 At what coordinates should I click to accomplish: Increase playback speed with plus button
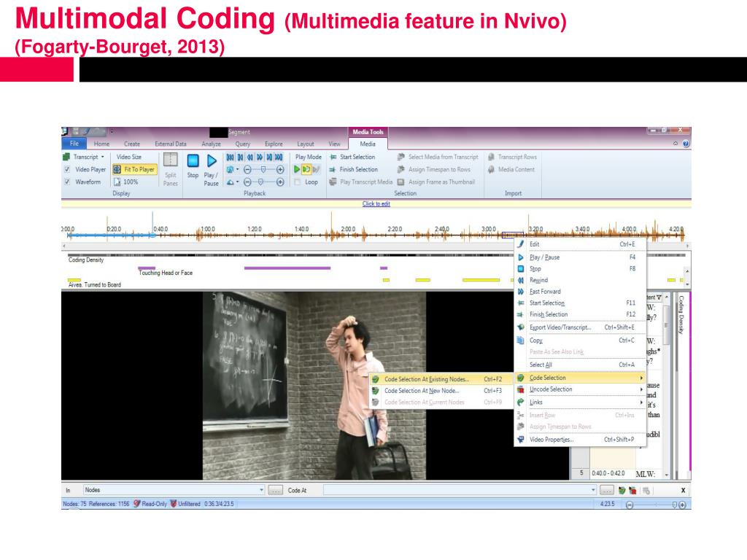280,169
